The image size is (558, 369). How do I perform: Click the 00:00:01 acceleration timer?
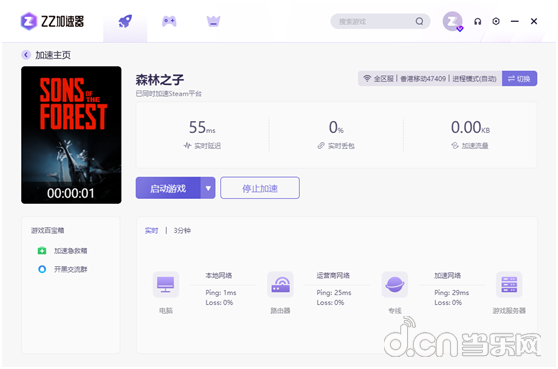point(71,193)
